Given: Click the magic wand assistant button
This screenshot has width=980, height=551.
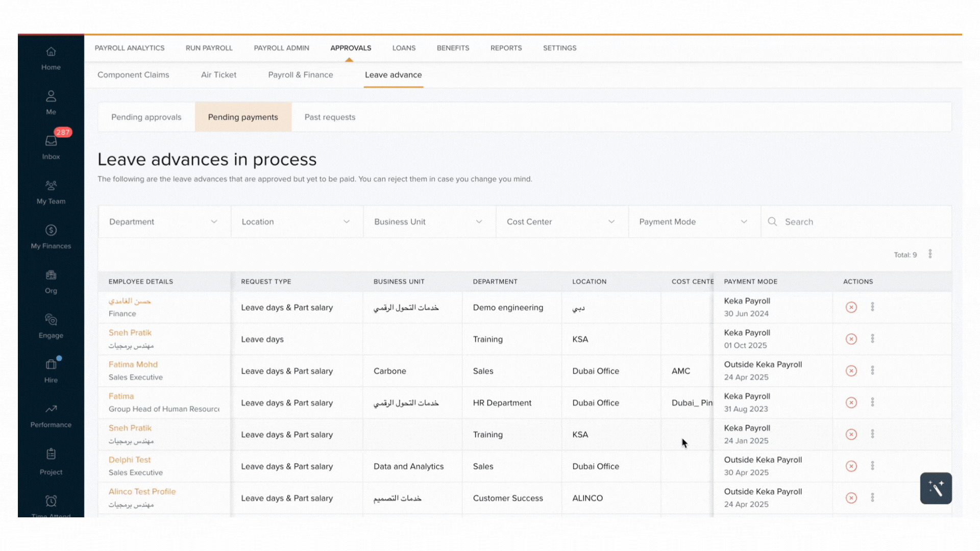Looking at the screenshot, I should pyautogui.click(x=936, y=488).
